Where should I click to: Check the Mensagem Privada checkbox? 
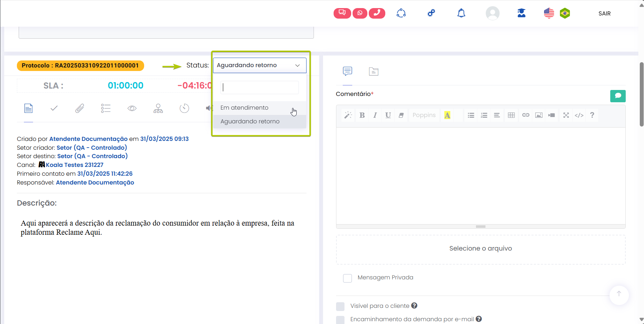(347, 278)
